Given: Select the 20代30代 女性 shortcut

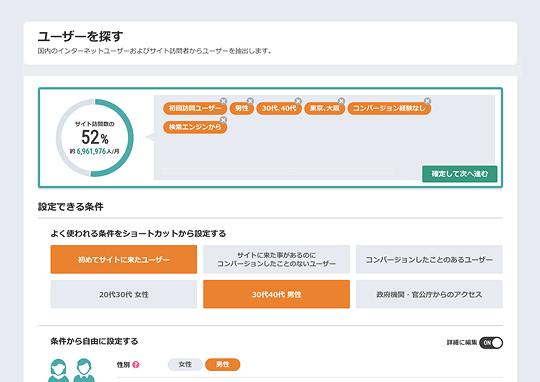Looking at the screenshot, I should click(124, 294).
